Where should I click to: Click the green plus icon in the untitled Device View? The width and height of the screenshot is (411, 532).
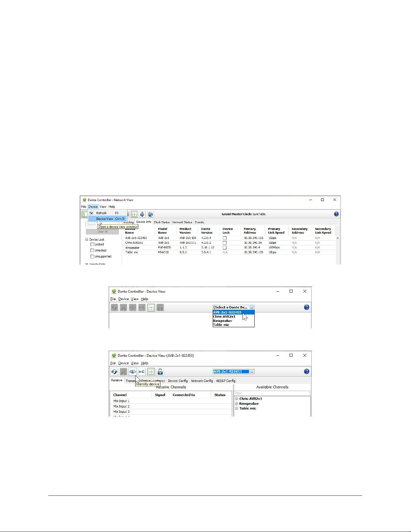[151, 307]
